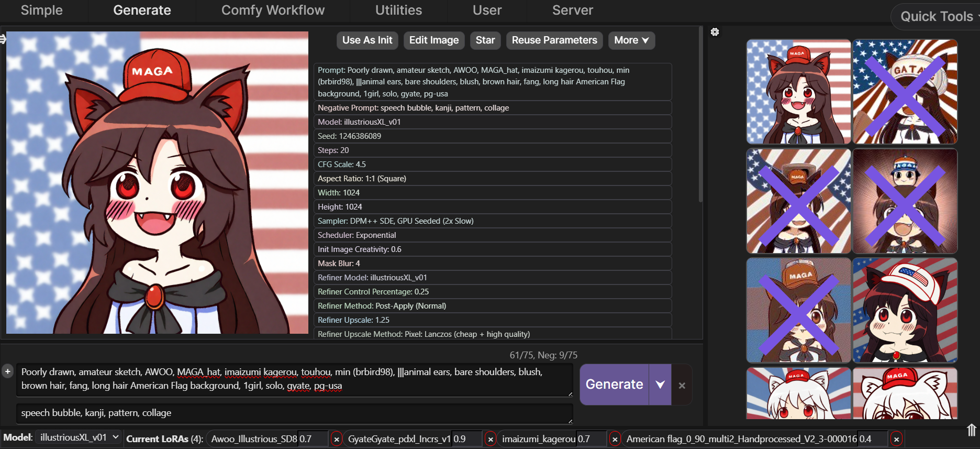The image size is (980, 449).
Task: Switch to the Simple tab
Action: 41,10
